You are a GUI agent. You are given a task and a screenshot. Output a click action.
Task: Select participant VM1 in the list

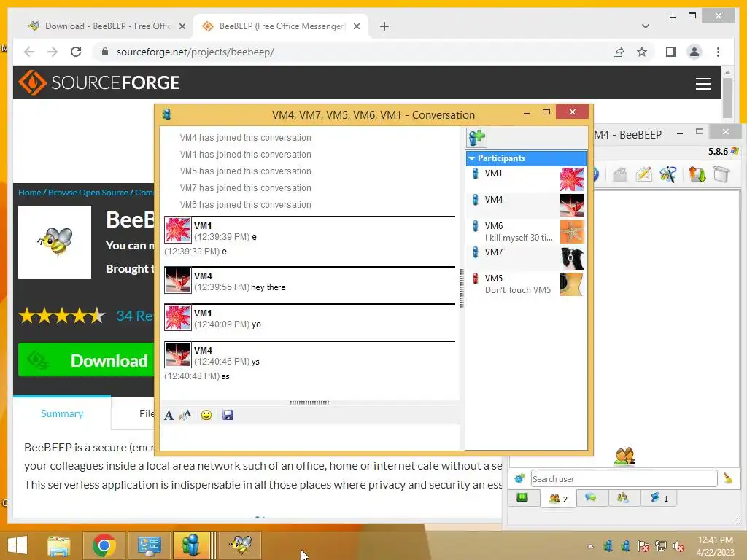click(x=526, y=179)
